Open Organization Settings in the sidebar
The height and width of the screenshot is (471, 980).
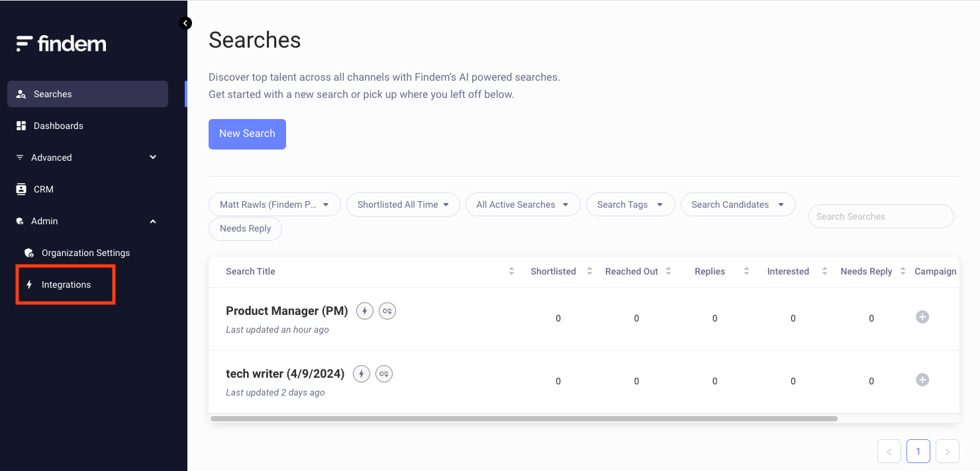(85, 253)
